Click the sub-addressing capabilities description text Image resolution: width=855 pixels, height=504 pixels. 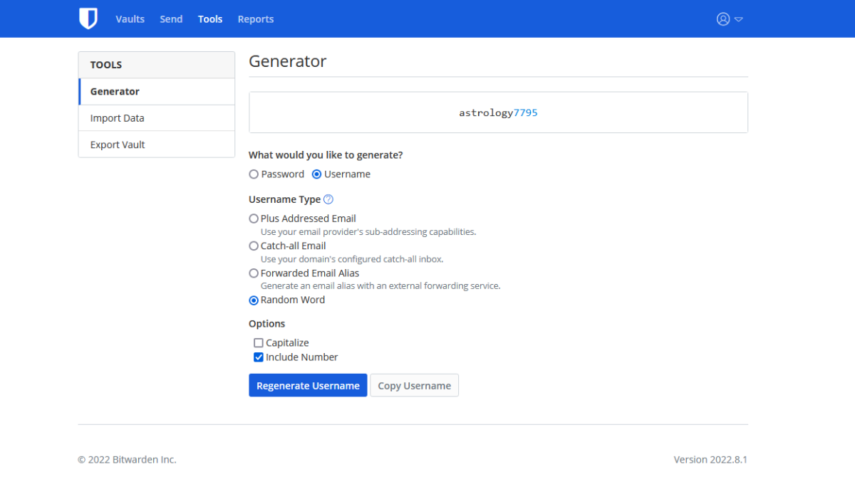click(368, 231)
